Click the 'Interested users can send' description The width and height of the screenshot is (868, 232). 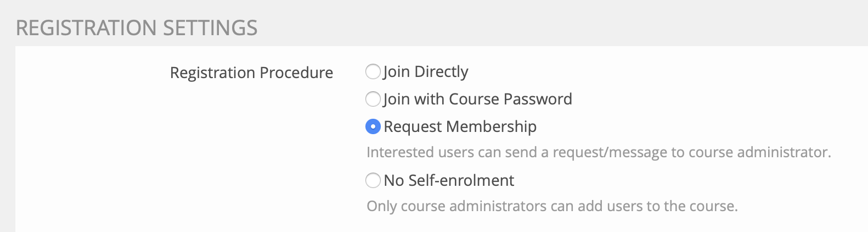(598, 152)
